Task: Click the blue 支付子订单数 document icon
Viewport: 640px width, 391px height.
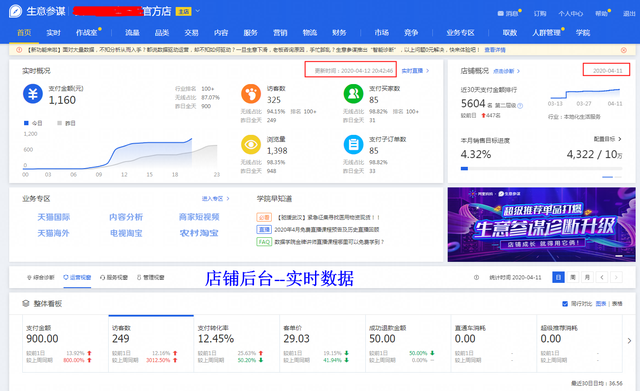Action: point(353,144)
